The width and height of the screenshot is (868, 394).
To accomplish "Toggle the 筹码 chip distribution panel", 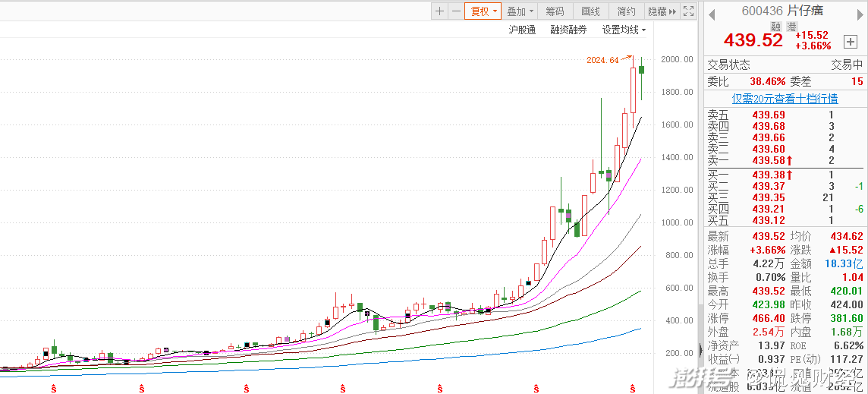I will [x=555, y=11].
